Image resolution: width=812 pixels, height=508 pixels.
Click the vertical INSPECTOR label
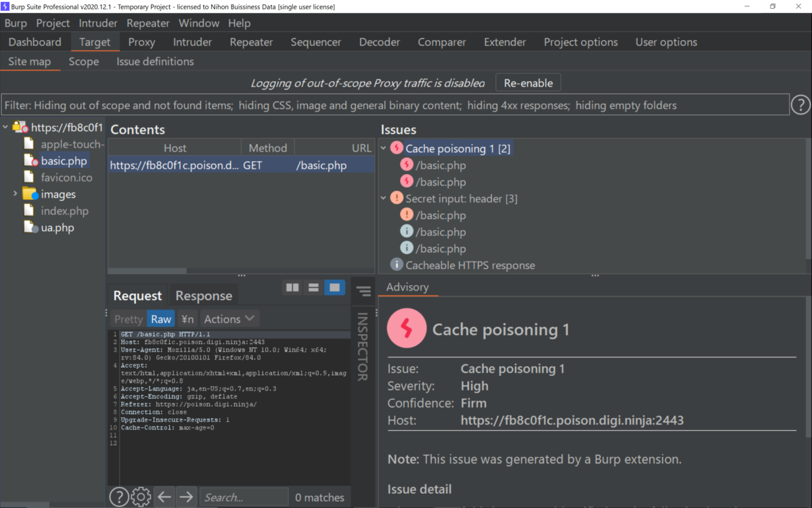(363, 346)
